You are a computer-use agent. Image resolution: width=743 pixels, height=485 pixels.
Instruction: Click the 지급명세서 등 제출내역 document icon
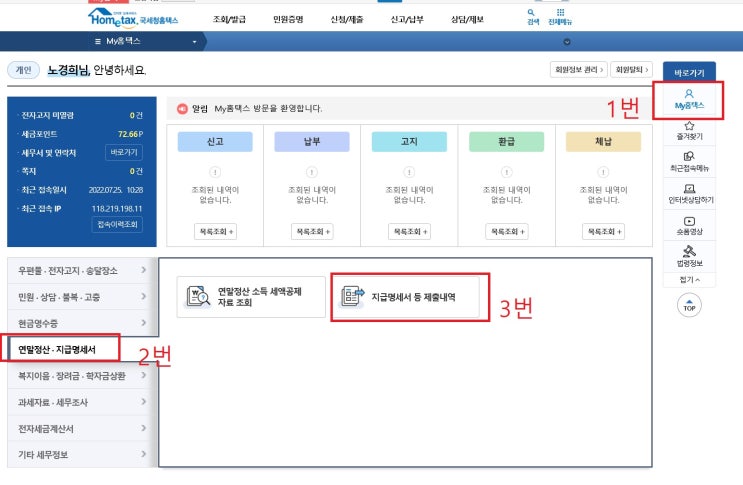pyautogui.click(x=353, y=297)
